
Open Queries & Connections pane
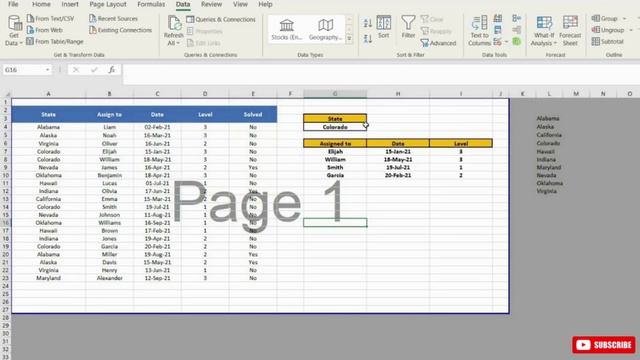point(221,19)
